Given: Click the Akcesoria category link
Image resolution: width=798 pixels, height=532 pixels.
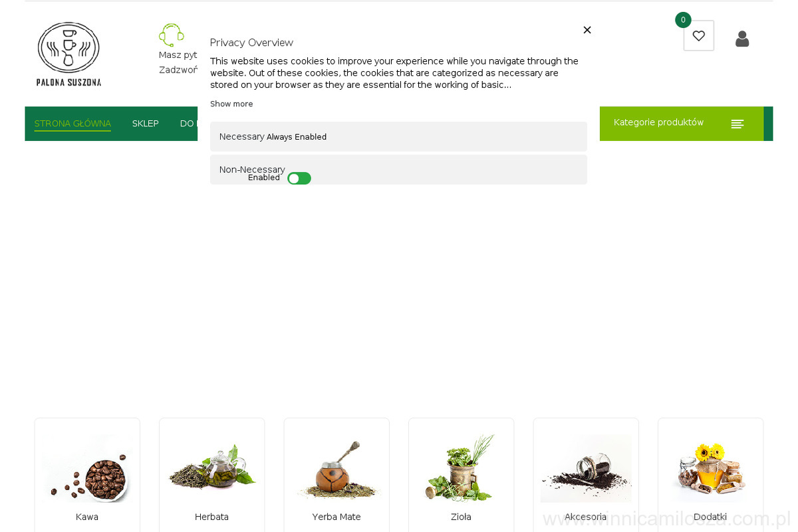Looking at the screenshot, I should 585,517.
